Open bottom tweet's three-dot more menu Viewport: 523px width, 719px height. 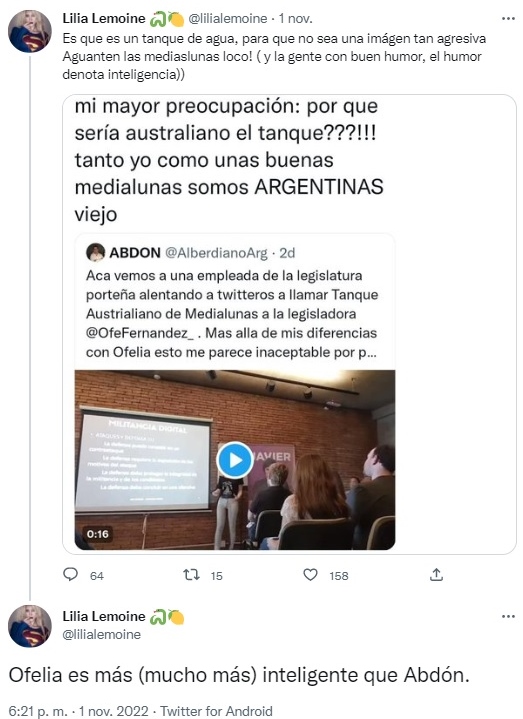coord(508,616)
